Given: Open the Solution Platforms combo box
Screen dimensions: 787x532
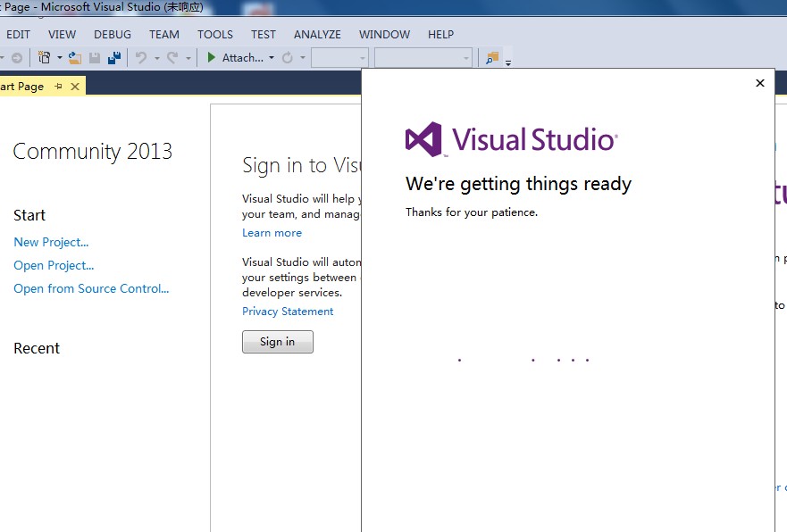Looking at the screenshot, I should tap(423, 58).
